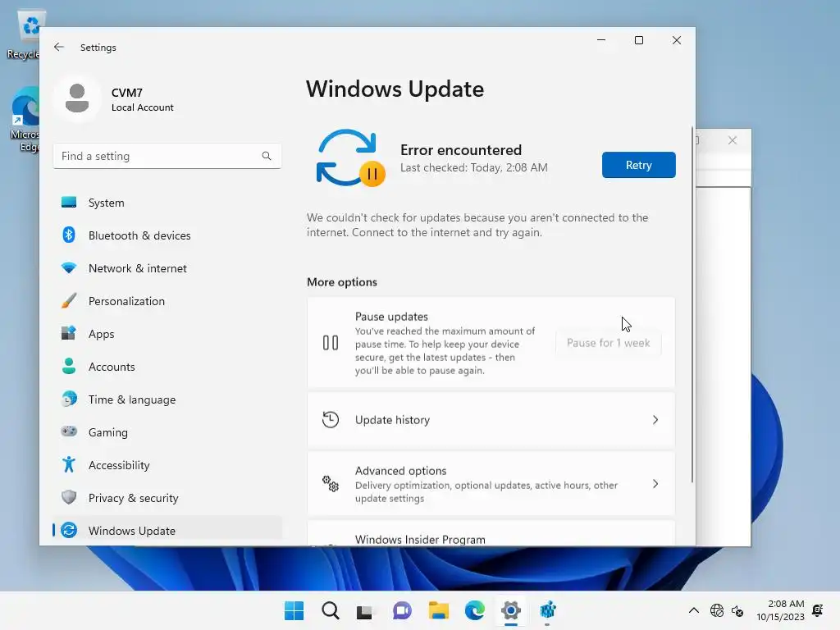Open the Accessibility figure icon
This screenshot has height=630, width=840.
[69, 464]
